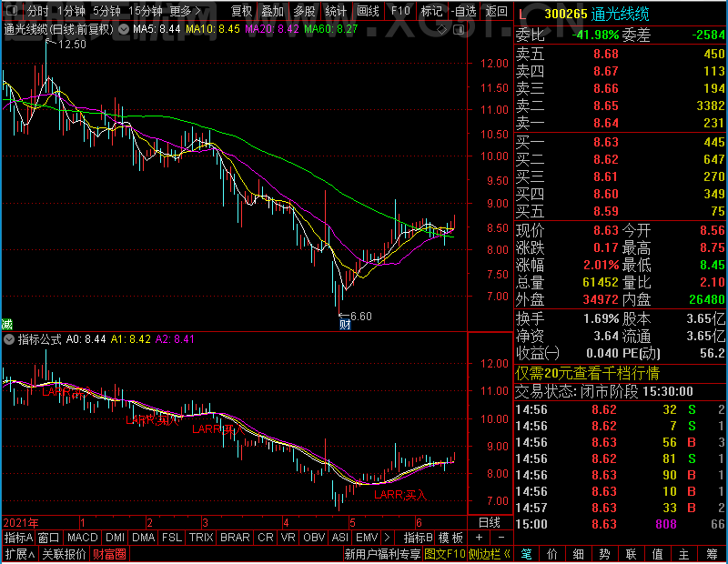This screenshot has width=728, height=564.
Task: Switch to 15分钟 chart period
Action: tap(145, 11)
